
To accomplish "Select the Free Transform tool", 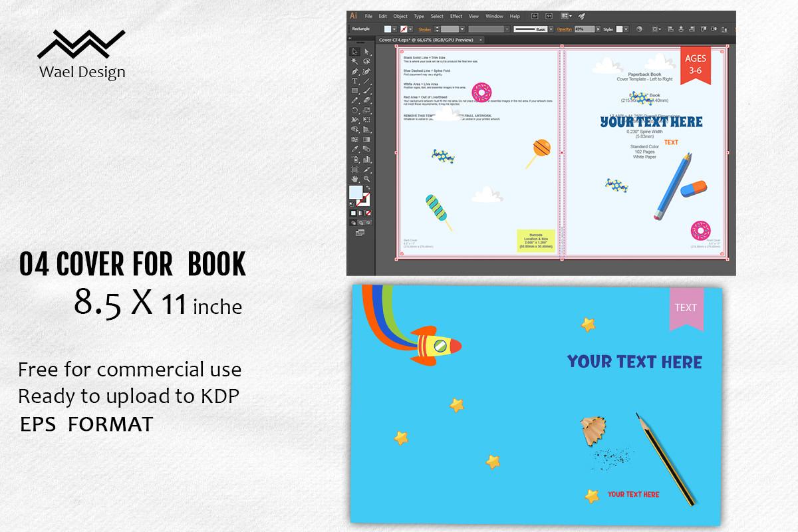I will pos(366,120).
